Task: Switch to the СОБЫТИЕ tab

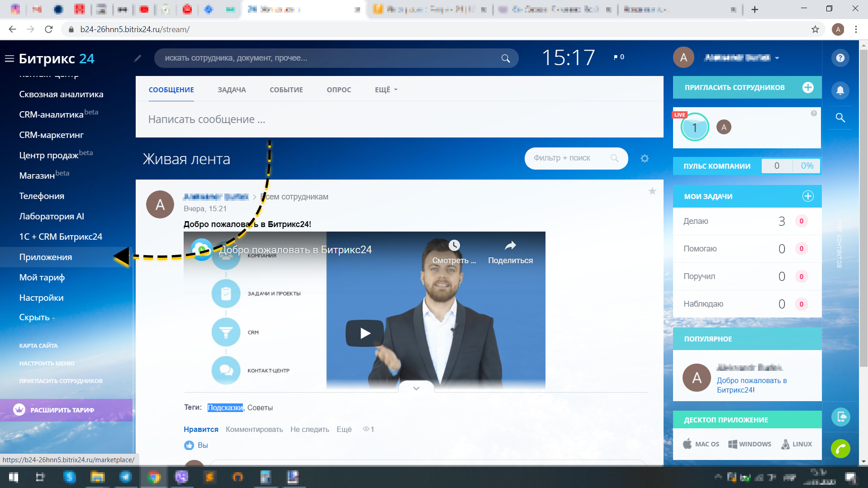Action: tap(286, 90)
